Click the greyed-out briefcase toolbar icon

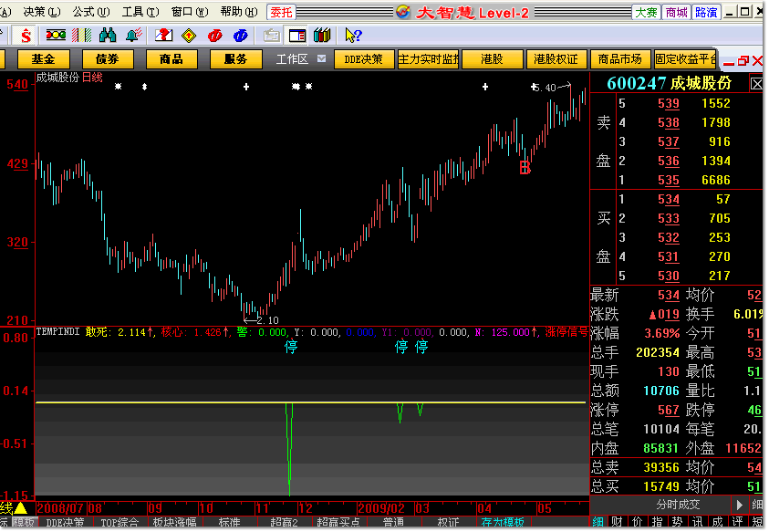[x=271, y=36]
